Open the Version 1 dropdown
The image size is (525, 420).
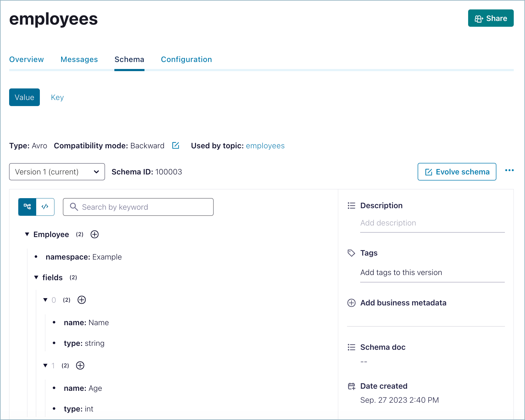pos(57,172)
